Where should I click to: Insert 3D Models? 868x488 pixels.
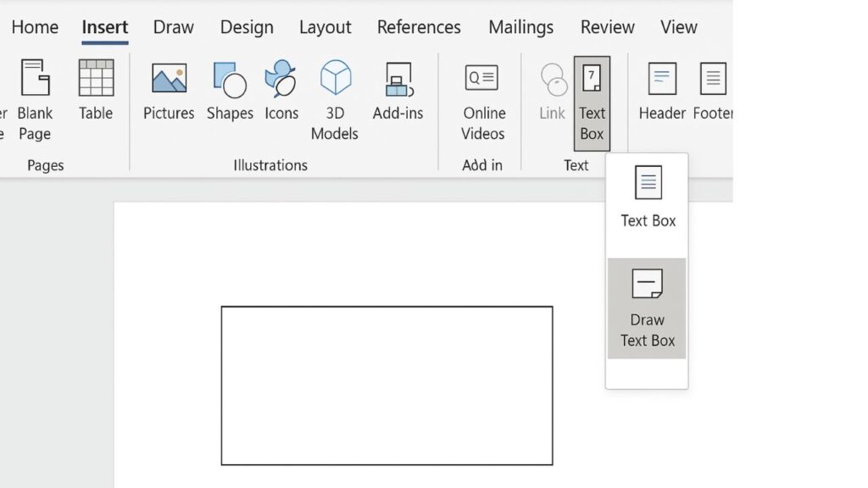[335, 100]
